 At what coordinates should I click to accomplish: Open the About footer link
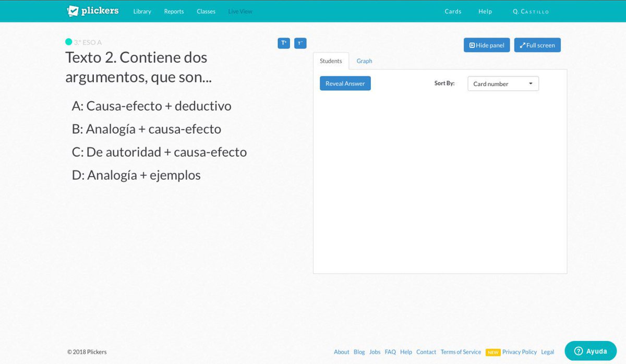click(342, 352)
